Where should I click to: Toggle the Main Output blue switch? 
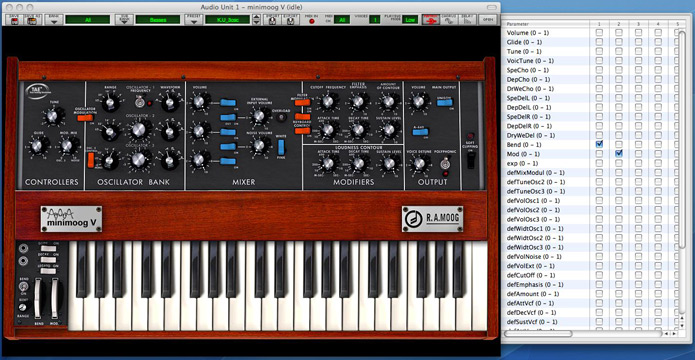(444, 102)
